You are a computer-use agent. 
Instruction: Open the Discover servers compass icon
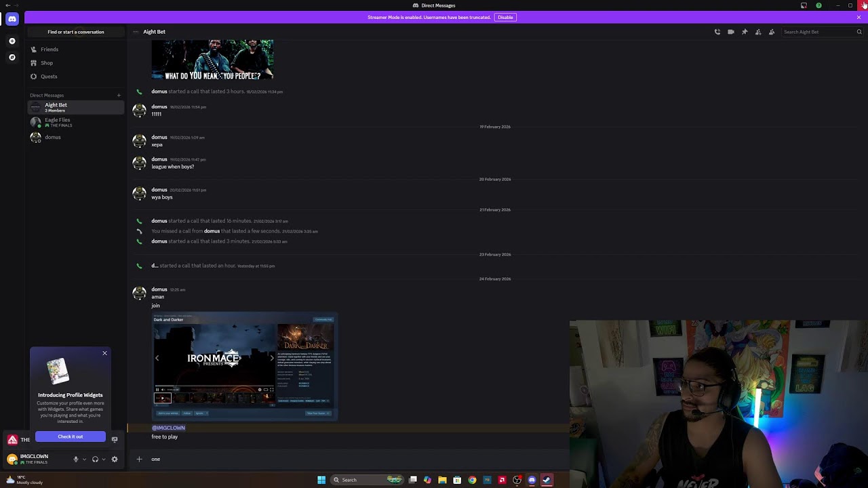pos(12,57)
